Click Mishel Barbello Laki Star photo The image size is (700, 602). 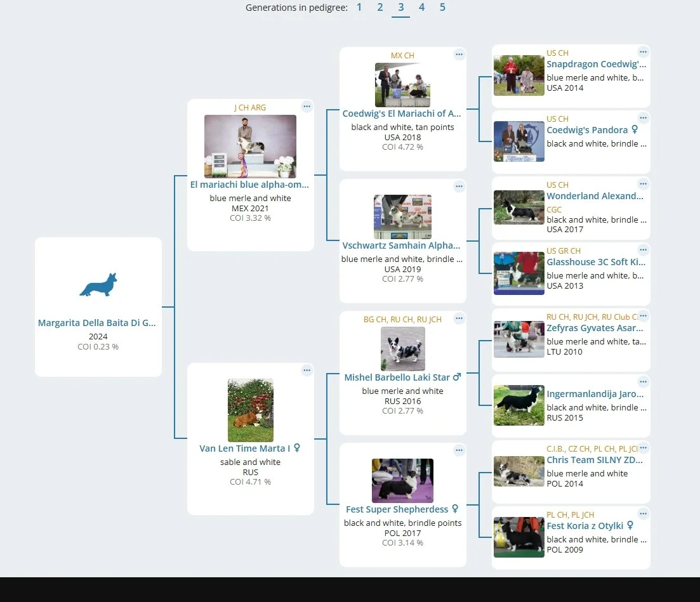(x=403, y=349)
